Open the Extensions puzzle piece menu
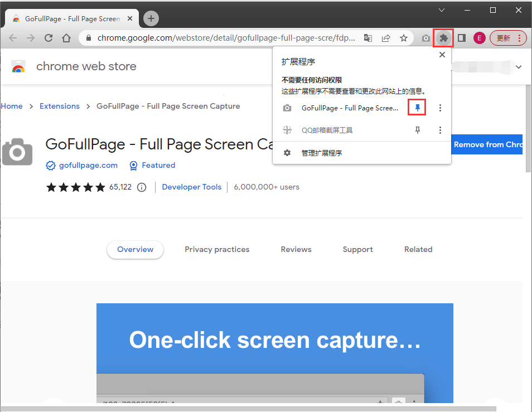Screen dimensions: 532x412 [443, 38]
